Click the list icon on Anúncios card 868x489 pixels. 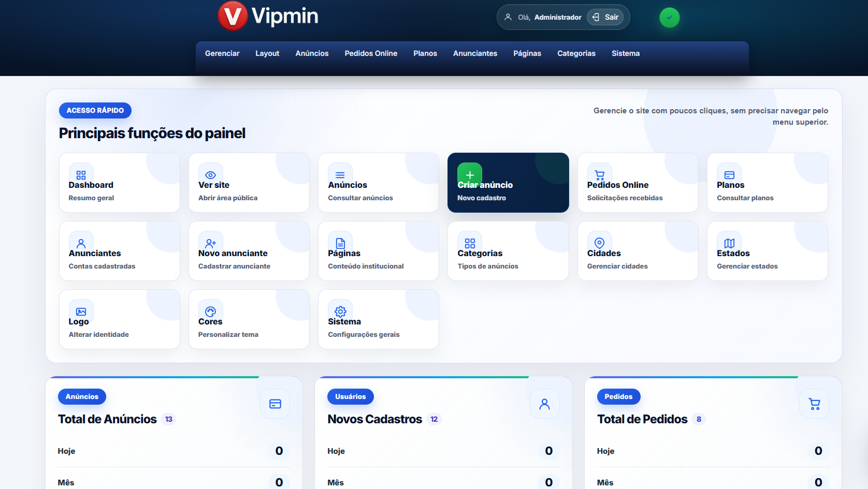click(x=340, y=175)
